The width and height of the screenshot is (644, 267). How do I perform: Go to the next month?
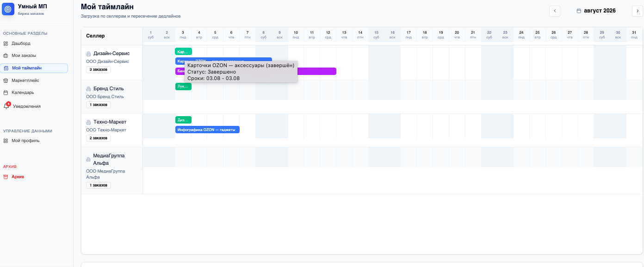pyautogui.click(x=638, y=11)
